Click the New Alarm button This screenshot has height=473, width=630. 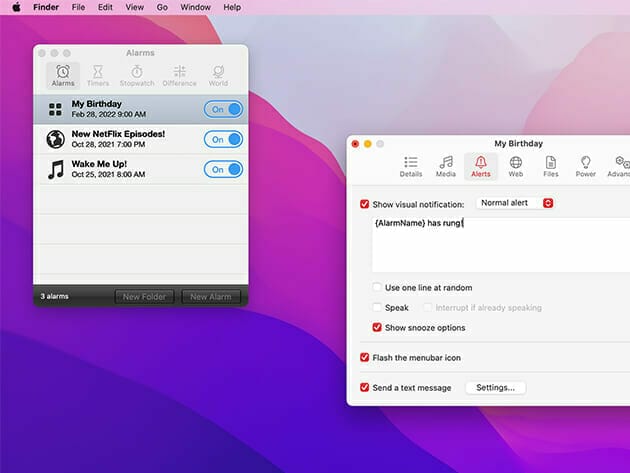[x=212, y=297]
